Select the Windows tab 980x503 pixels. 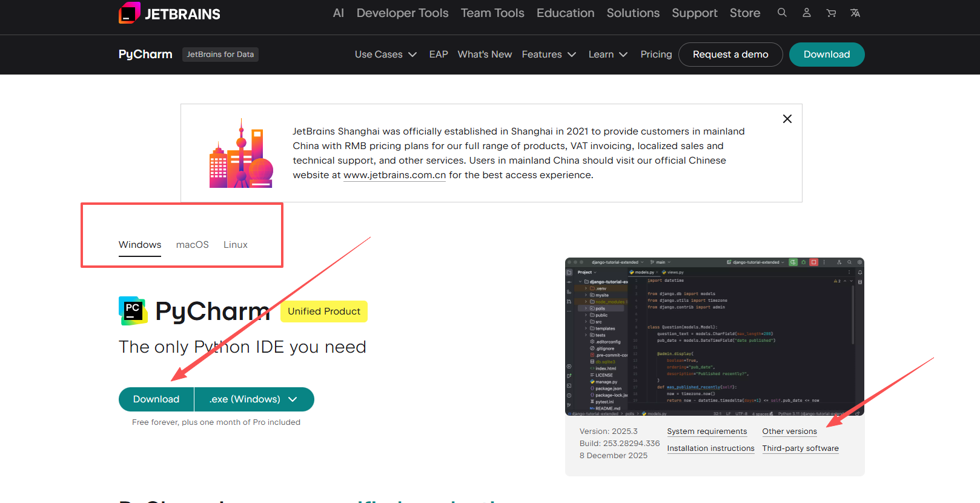pyautogui.click(x=140, y=245)
